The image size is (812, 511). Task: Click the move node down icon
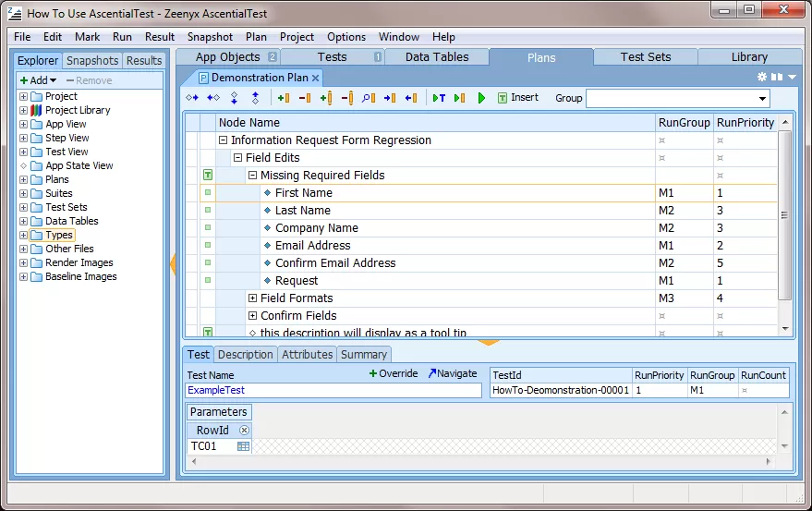pos(234,97)
